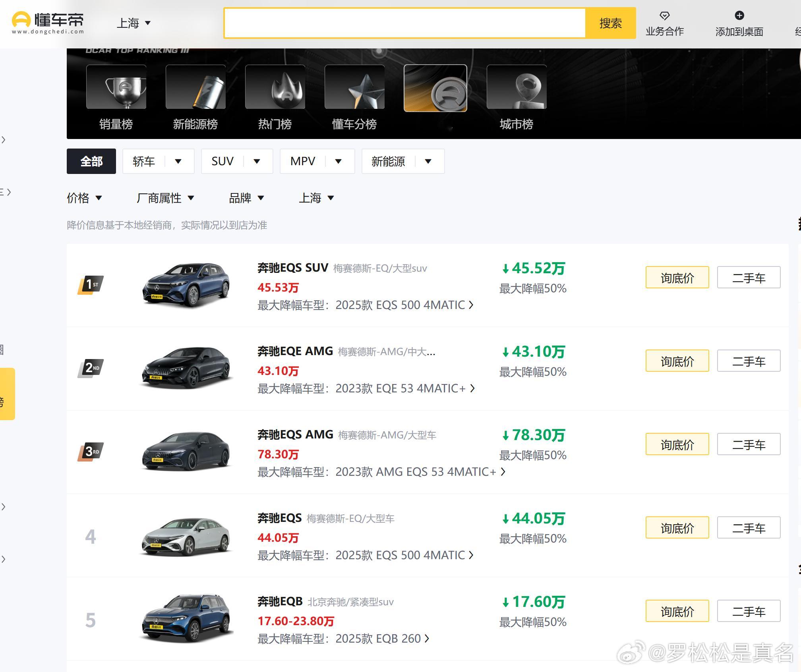This screenshot has width=801, height=672.
Task: Select the highlighted price-drop ranking tile
Action: [x=435, y=88]
